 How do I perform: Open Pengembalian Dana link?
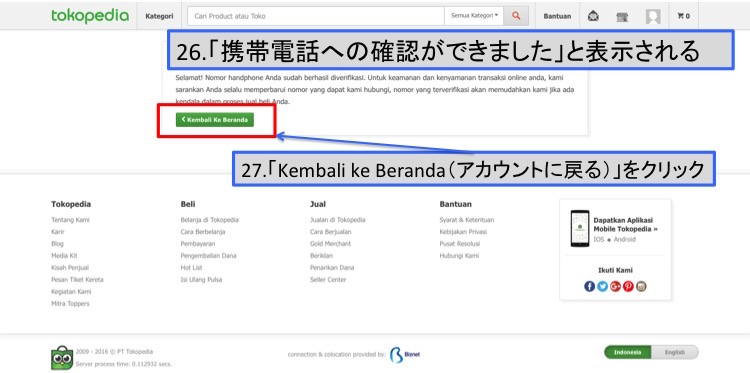[x=209, y=256]
